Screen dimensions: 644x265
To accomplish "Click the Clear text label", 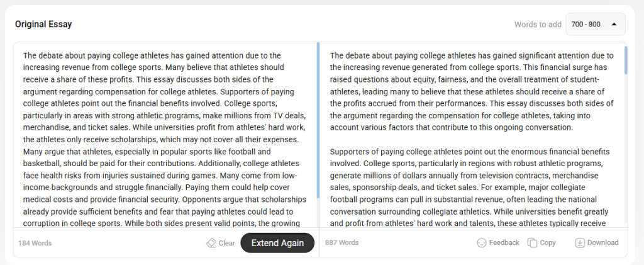I will pyautogui.click(x=227, y=243).
